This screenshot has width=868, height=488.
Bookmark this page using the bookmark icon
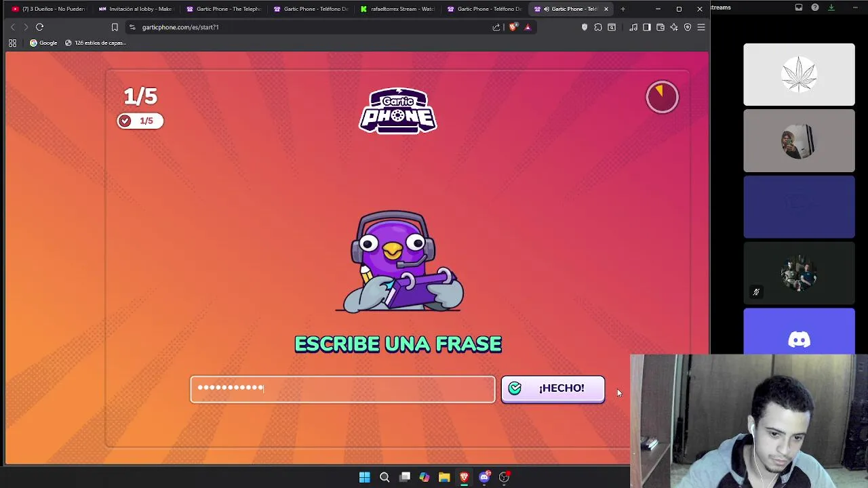(115, 27)
